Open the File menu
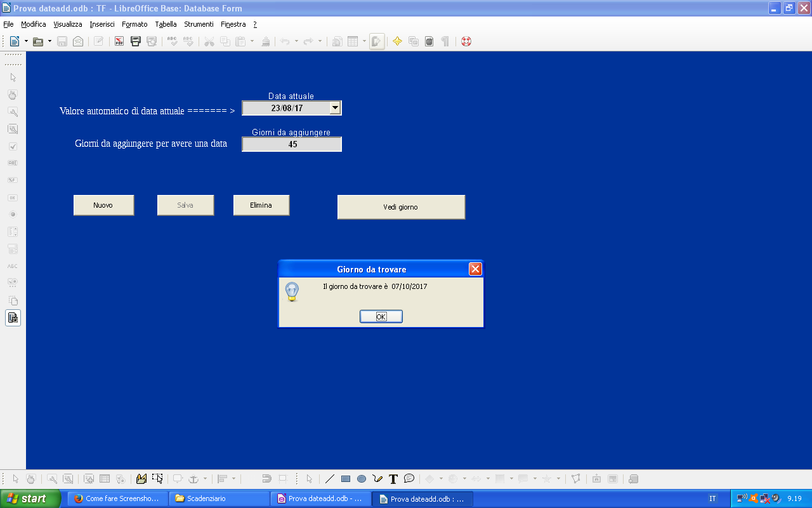This screenshot has width=812, height=508. point(8,24)
